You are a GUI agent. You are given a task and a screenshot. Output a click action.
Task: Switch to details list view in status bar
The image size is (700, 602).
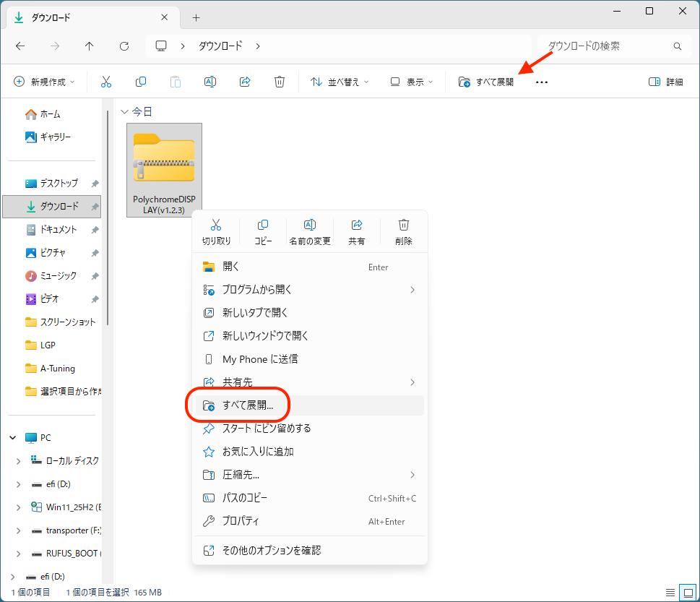[670, 593]
